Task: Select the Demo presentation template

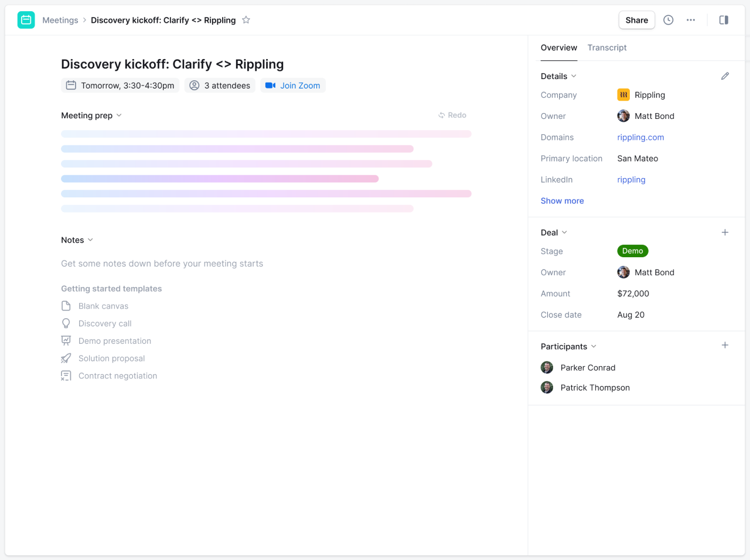Action: (115, 341)
